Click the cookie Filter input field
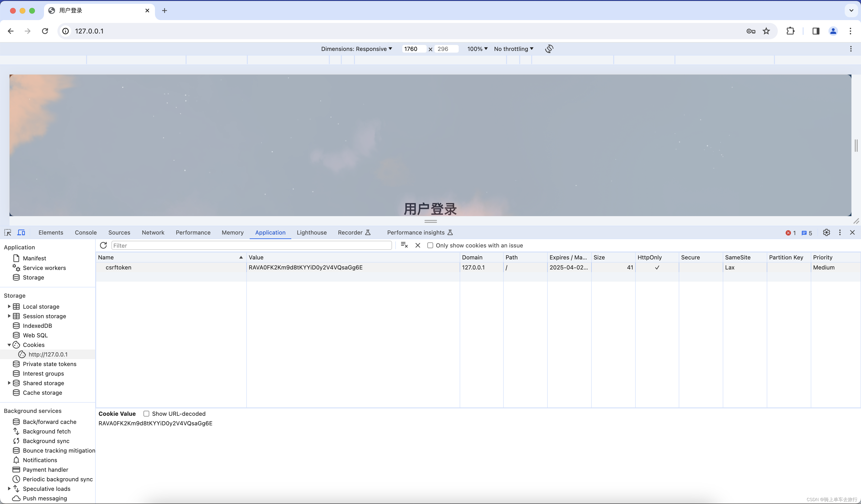861x504 pixels. (x=251, y=245)
